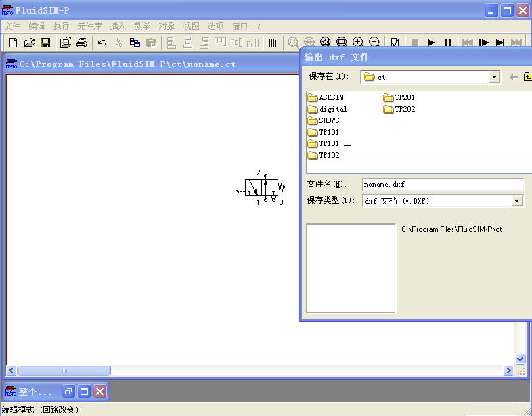Go up one folder level icon
The image size is (532, 416).
coord(528,77)
